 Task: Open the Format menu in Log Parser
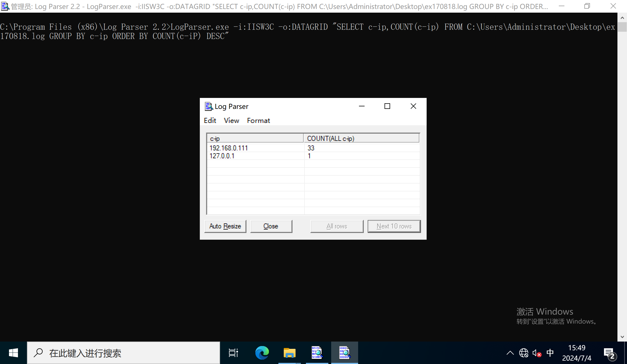(258, 120)
